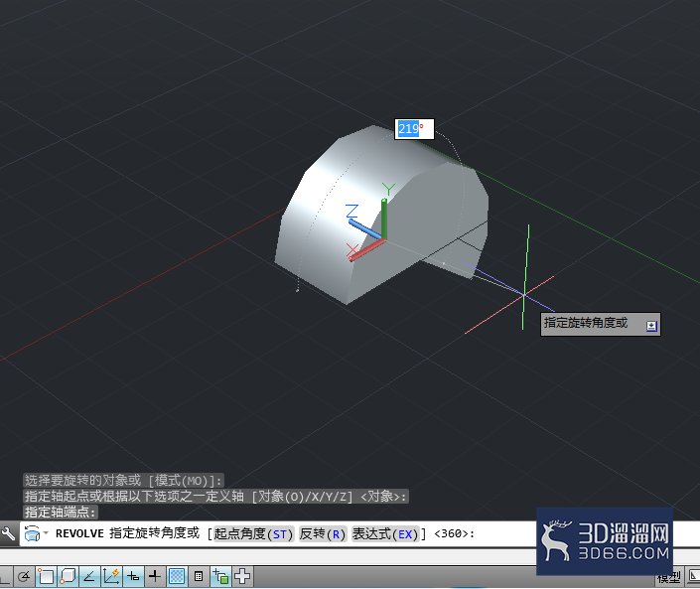The image size is (700, 589).
Task: Toggle Quick Properties in status bar
Action: coord(199,576)
